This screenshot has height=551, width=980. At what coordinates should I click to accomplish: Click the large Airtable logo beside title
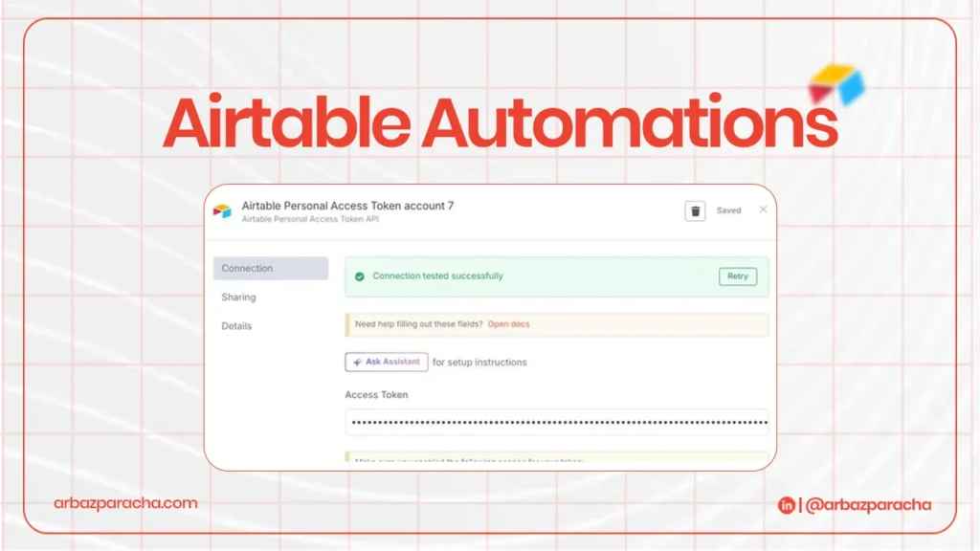point(837,85)
